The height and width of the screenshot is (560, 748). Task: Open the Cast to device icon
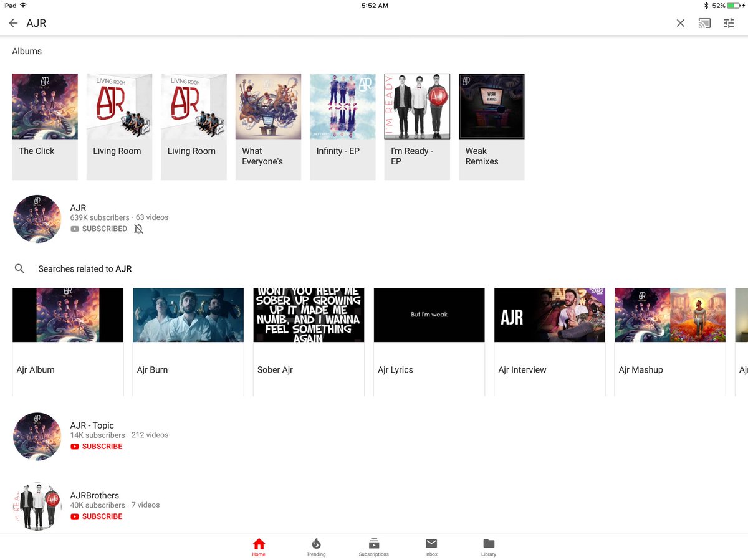(x=704, y=23)
